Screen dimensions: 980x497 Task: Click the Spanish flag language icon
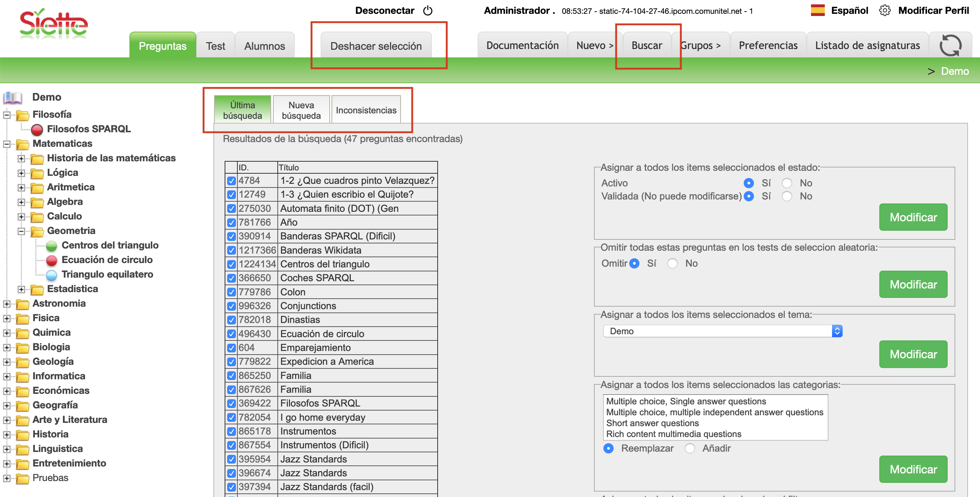817,11
